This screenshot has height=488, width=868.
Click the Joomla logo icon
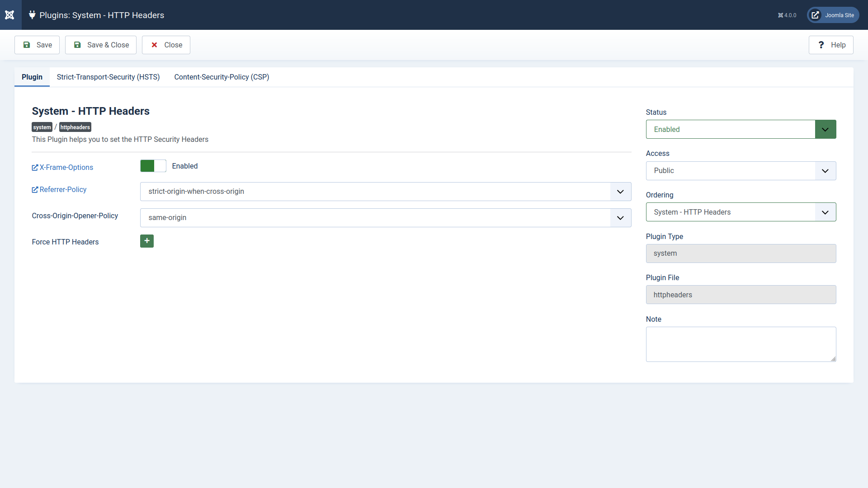[x=10, y=15]
